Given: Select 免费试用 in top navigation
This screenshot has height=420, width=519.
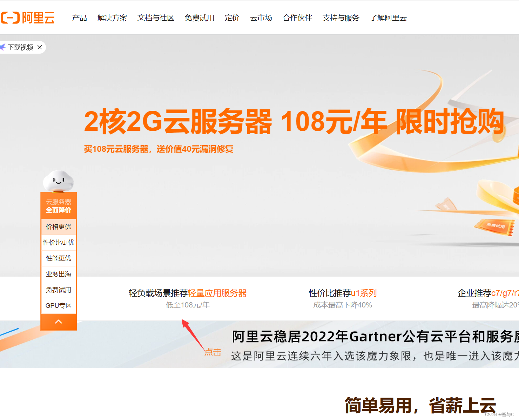Looking at the screenshot, I should tap(199, 18).
